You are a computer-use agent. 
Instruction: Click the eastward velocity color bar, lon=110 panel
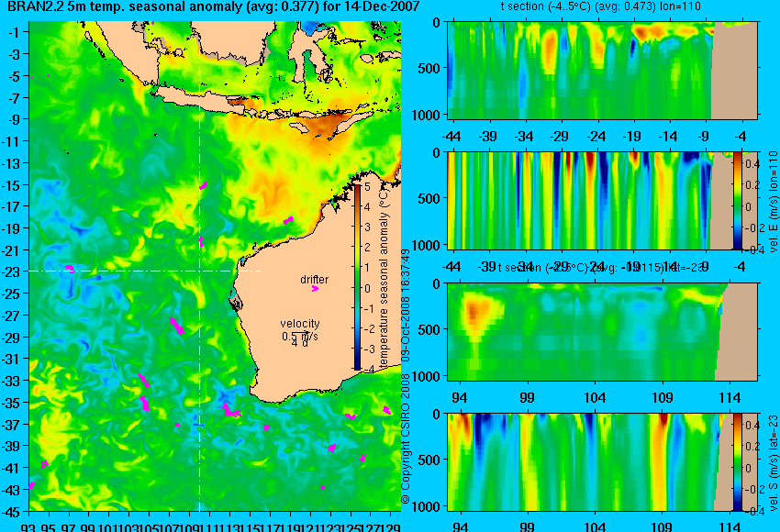tap(737, 200)
